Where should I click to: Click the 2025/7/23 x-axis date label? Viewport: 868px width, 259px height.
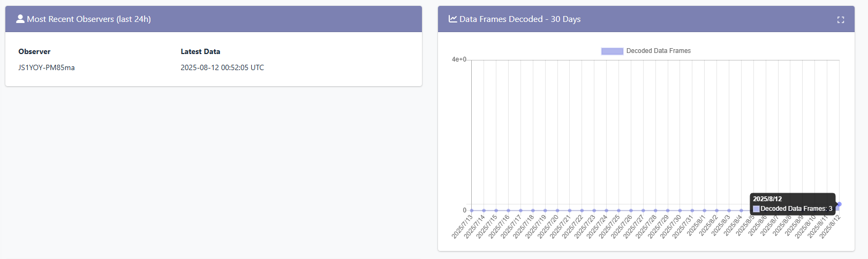pyautogui.click(x=584, y=226)
